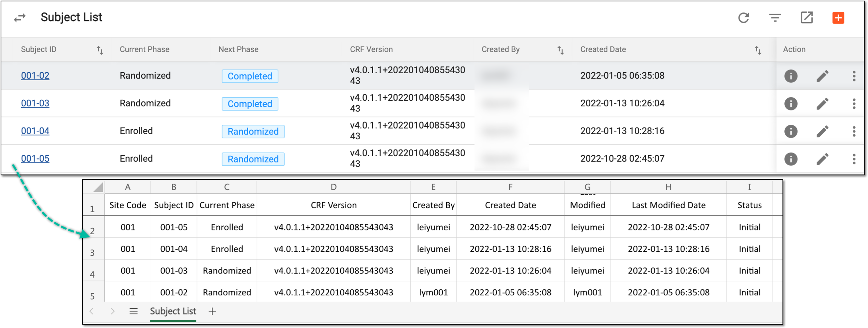Click the CRF Version column header in Subject List
Screen dimensions: 868x328
point(371,49)
